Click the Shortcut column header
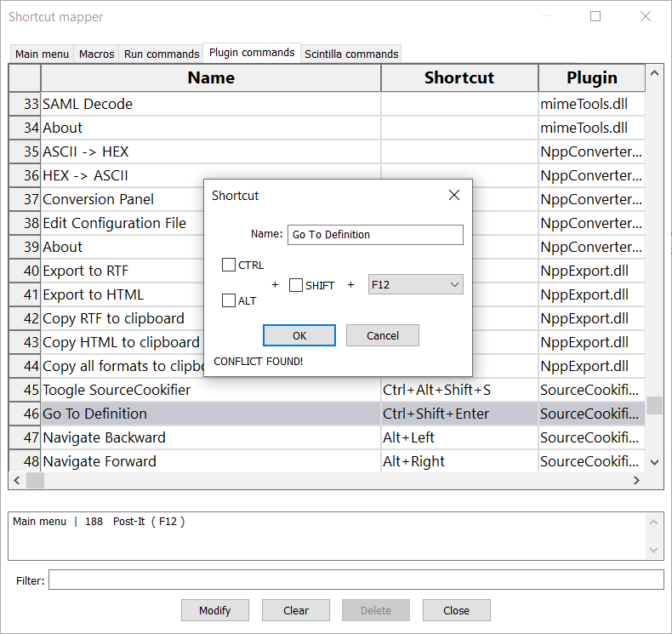Viewport: 672px width, 634px height. pos(459,77)
